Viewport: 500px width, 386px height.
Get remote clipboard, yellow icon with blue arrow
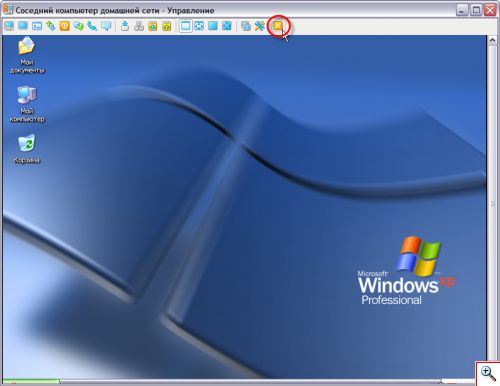click(x=153, y=26)
